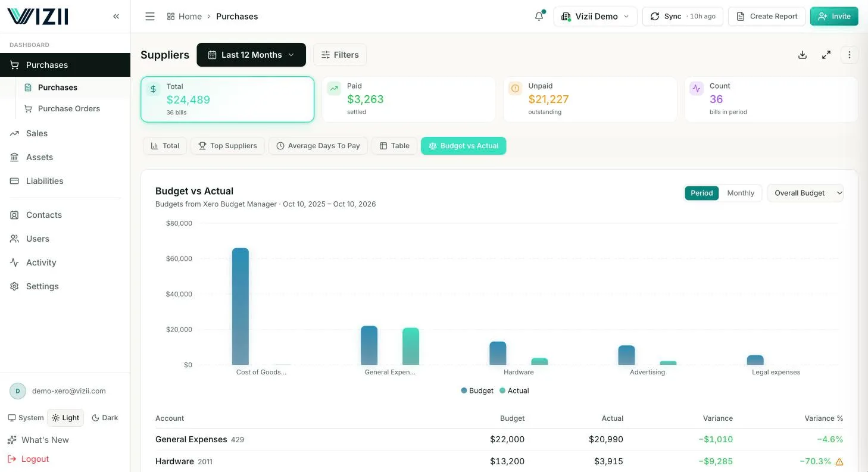
Task: Toggle the Budget legend swatch
Action: tap(464, 391)
